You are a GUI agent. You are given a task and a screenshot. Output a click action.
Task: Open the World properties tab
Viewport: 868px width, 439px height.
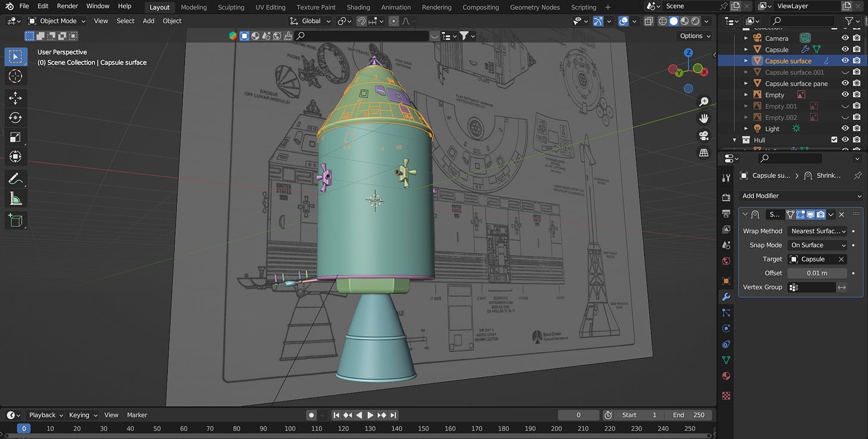pos(726,261)
